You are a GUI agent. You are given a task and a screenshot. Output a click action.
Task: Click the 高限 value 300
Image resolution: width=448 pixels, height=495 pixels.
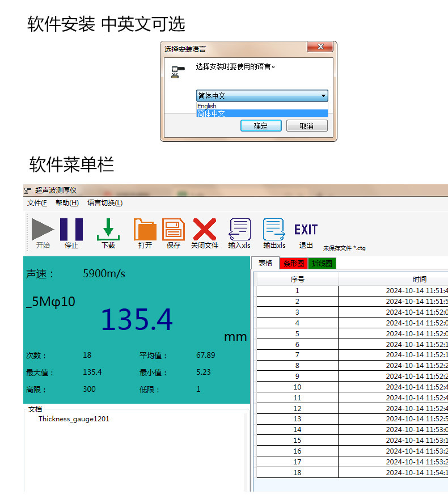[x=89, y=389]
